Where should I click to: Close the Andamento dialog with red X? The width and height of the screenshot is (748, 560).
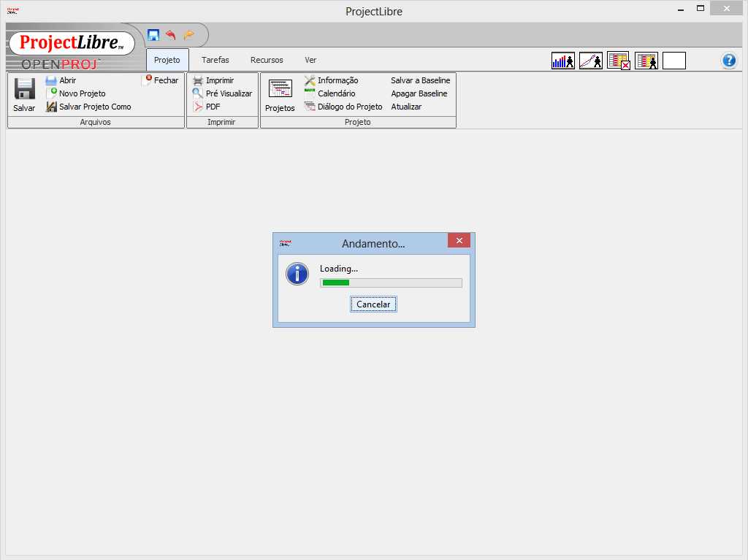point(459,240)
